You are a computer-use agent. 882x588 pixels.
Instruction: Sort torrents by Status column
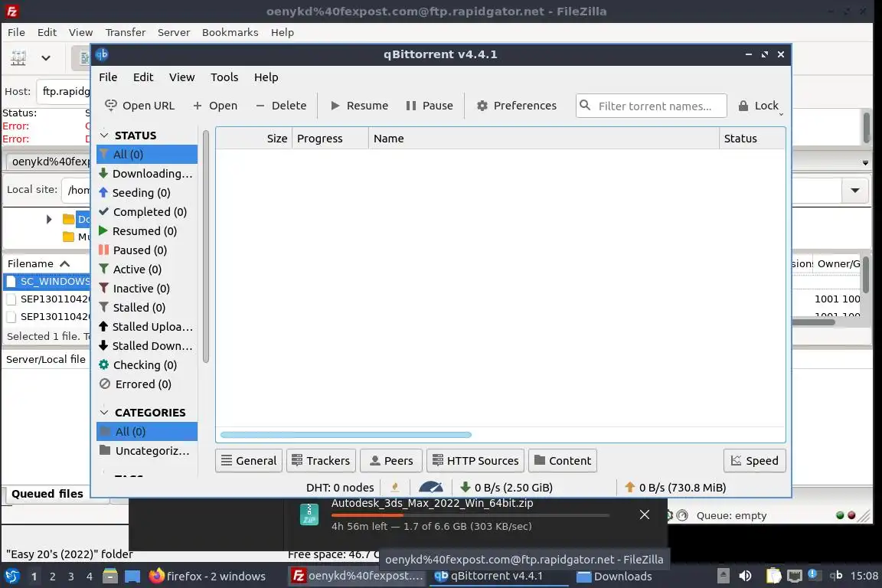click(x=752, y=139)
